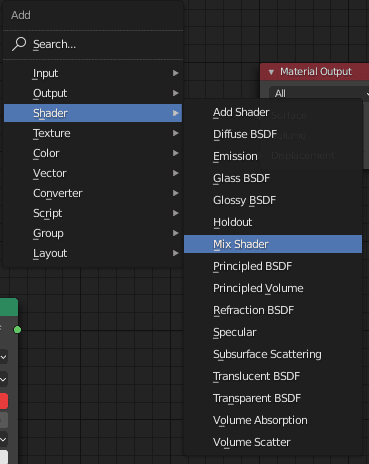369x464 pixels.
Task: Choose the highlighted Mix Shader entry
Action: click(x=273, y=244)
